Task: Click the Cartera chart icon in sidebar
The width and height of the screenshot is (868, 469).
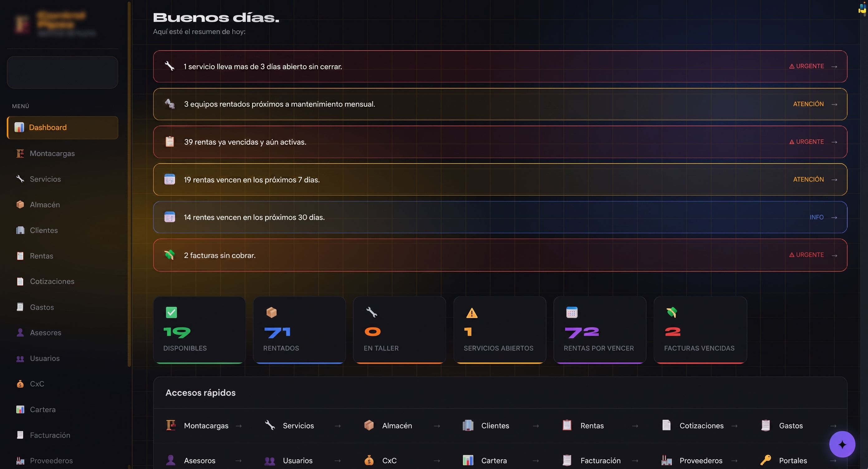Action: coord(20,409)
